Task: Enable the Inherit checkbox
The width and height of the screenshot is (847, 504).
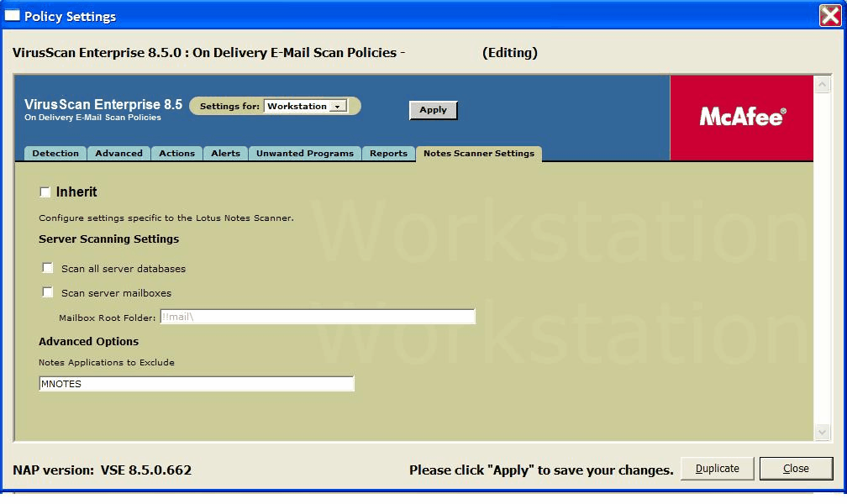Action: pyautogui.click(x=45, y=192)
